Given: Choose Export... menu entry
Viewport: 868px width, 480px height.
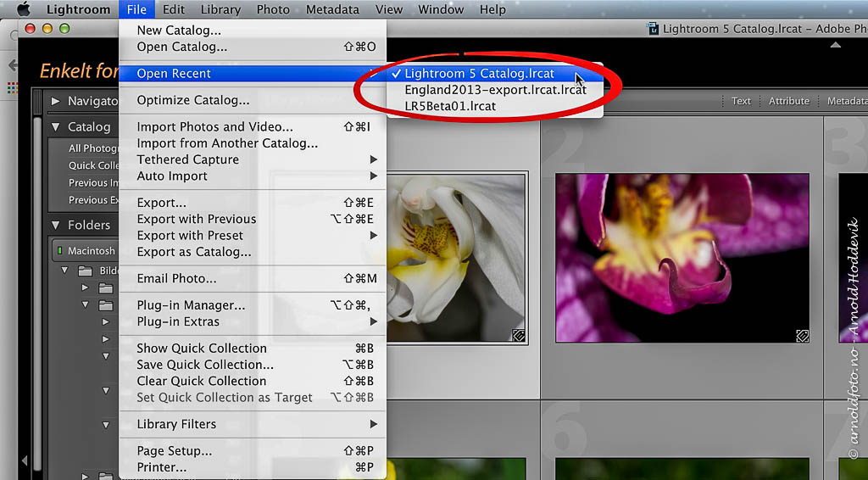Looking at the screenshot, I should [253, 203].
